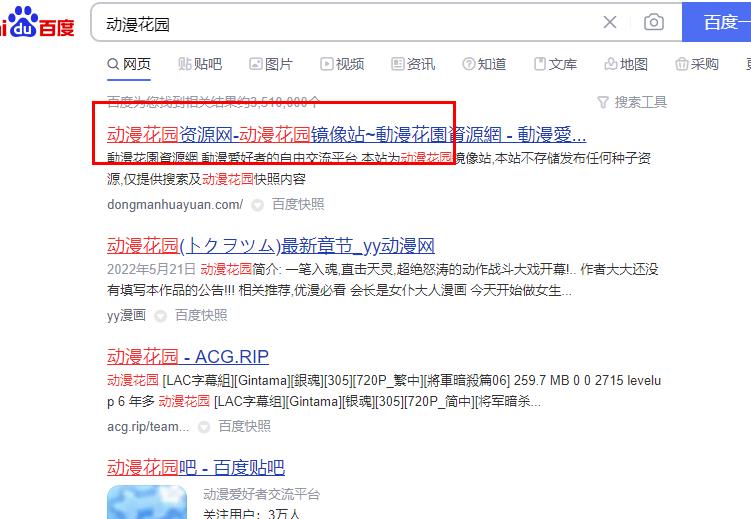Open the 贴吧 tab
This screenshot has height=519, width=751.
pyautogui.click(x=199, y=64)
